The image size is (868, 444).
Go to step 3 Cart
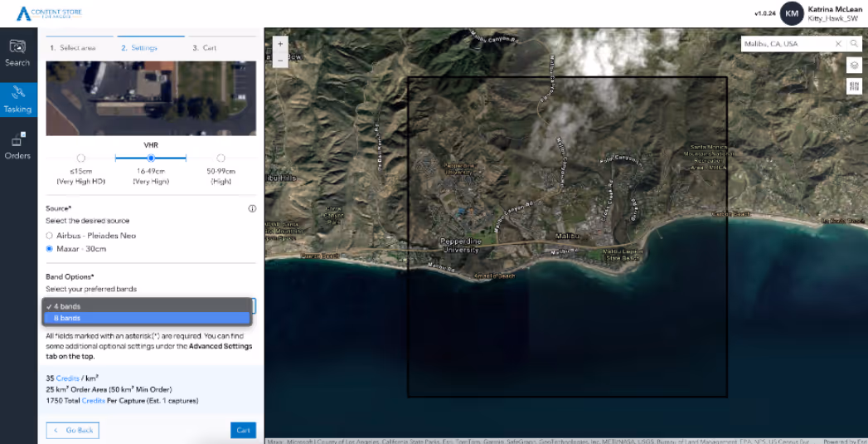pos(204,47)
